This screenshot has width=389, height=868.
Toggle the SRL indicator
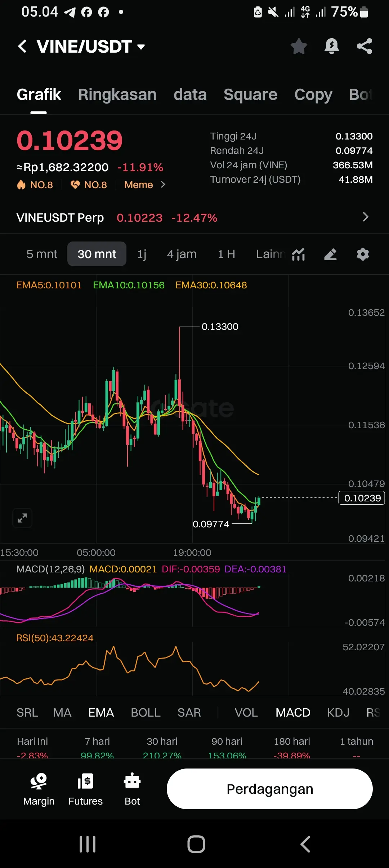click(x=27, y=713)
